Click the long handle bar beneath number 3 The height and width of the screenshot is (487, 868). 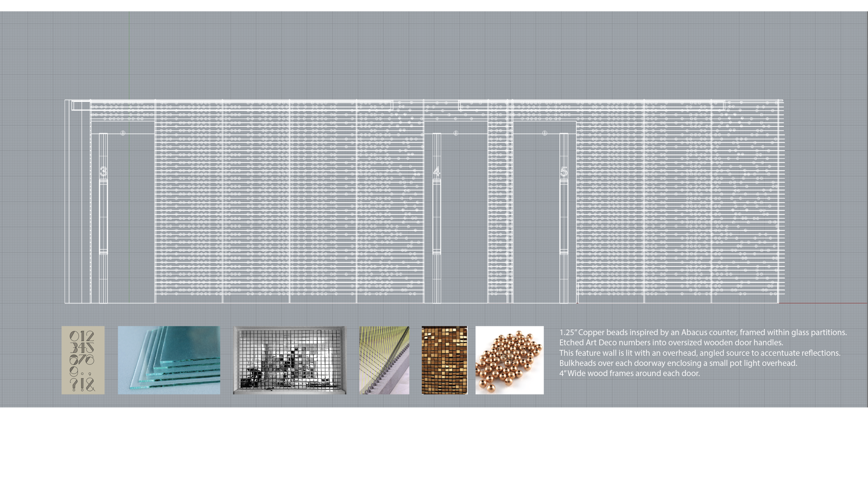(x=103, y=217)
